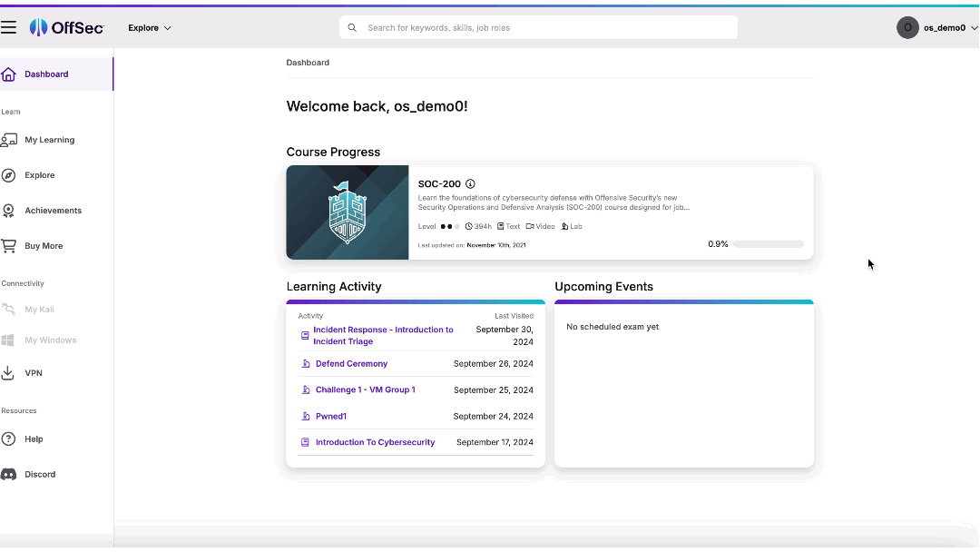Click the My Kali dragon icon

[x=9, y=309]
